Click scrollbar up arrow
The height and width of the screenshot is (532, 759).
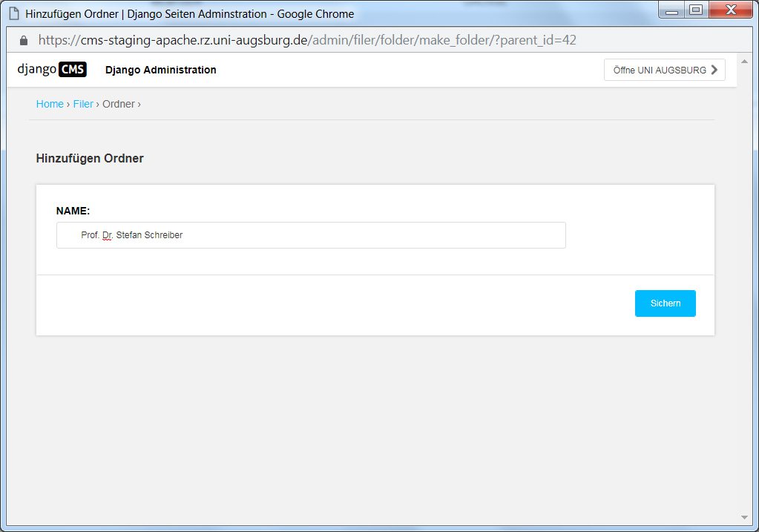point(744,62)
